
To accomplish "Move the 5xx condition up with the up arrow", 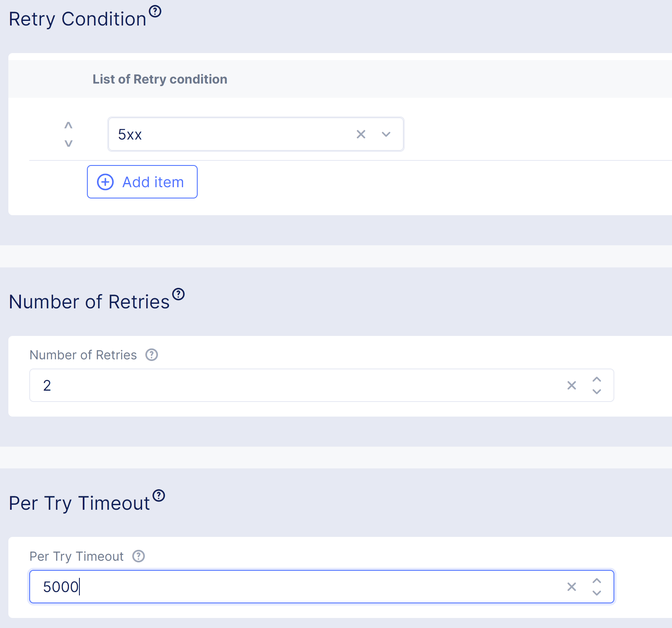I will point(68,125).
